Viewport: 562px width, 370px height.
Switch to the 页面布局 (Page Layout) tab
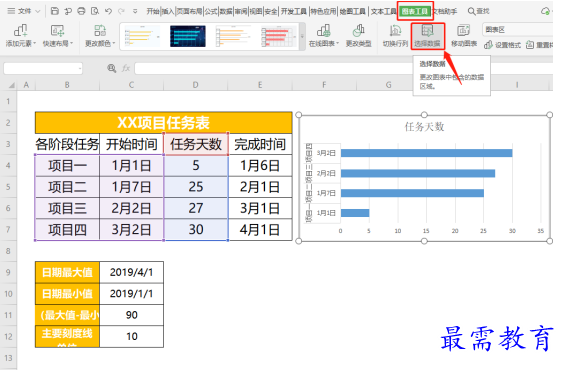click(x=189, y=11)
